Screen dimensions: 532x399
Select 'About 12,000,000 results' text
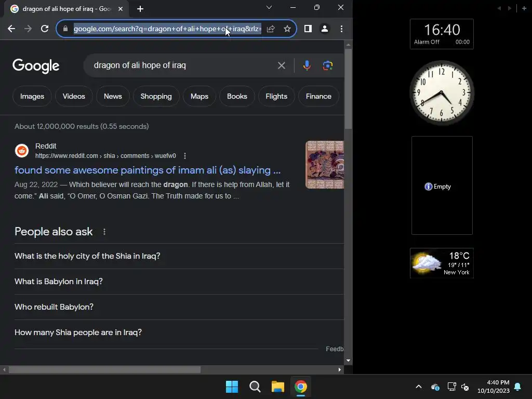(56, 127)
